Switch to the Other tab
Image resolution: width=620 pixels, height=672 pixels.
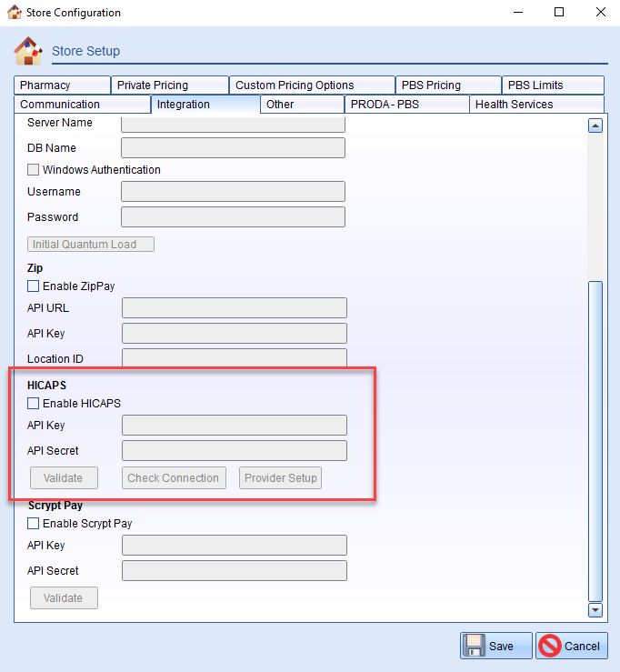click(303, 105)
